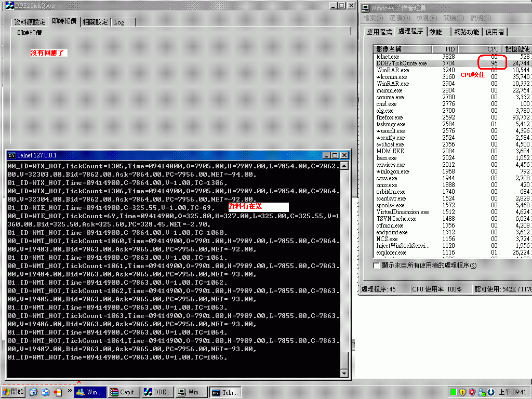Expand the Quick Launch overflow chevron
532x399 pixels.
70,391
